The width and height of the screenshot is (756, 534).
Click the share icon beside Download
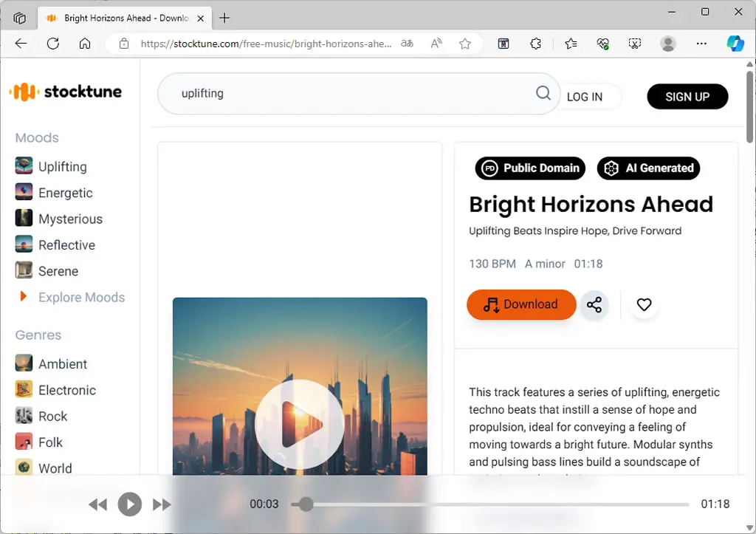(x=594, y=305)
